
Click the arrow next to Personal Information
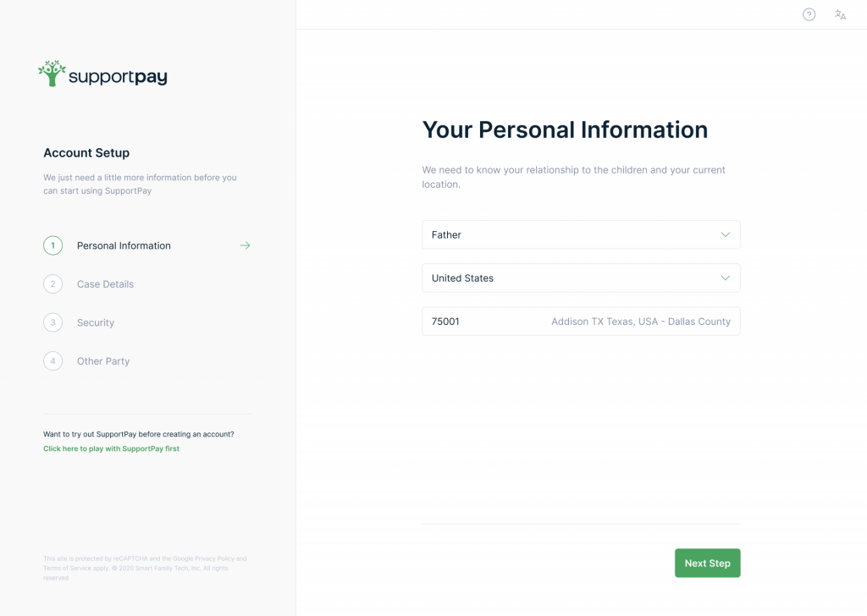pos(245,245)
